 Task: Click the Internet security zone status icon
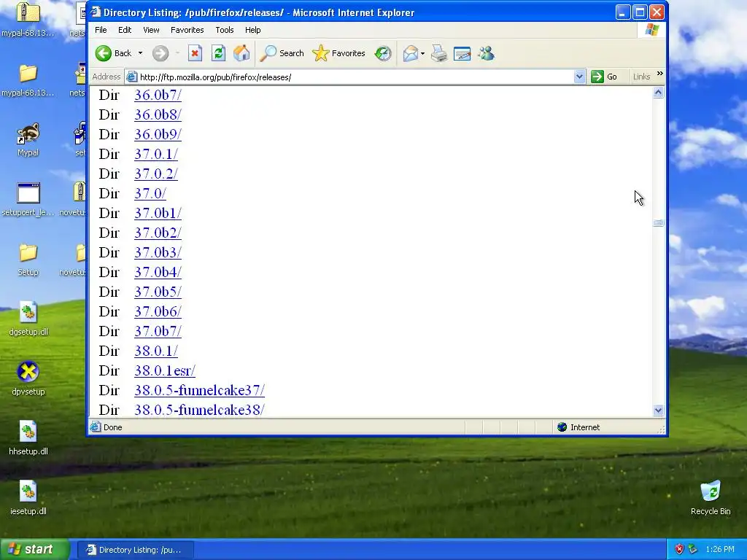pos(562,427)
